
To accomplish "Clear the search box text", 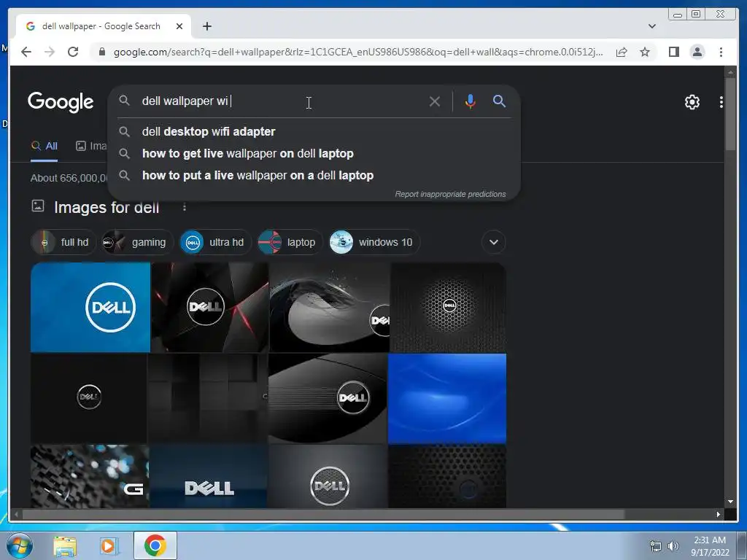I will pyautogui.click(x=435, y=101).
